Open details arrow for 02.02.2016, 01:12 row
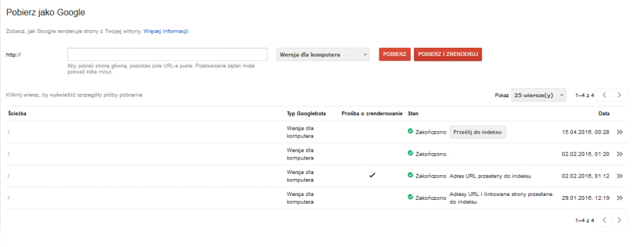The image size is (644, 247). point(619,176)
